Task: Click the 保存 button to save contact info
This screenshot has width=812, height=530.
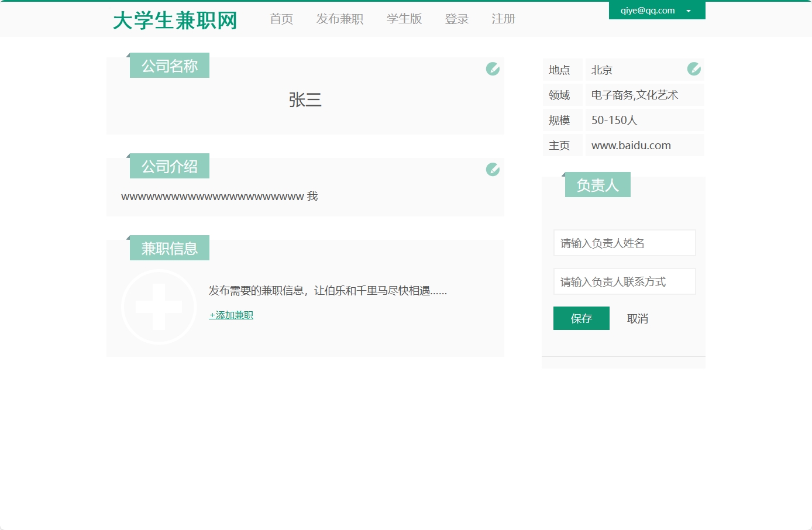Action: click(581, 318)
